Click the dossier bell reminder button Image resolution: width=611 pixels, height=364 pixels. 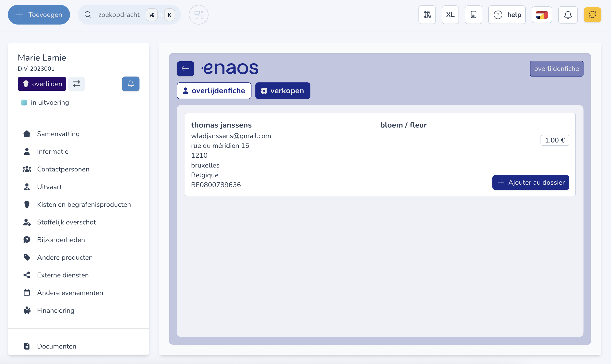131,84
